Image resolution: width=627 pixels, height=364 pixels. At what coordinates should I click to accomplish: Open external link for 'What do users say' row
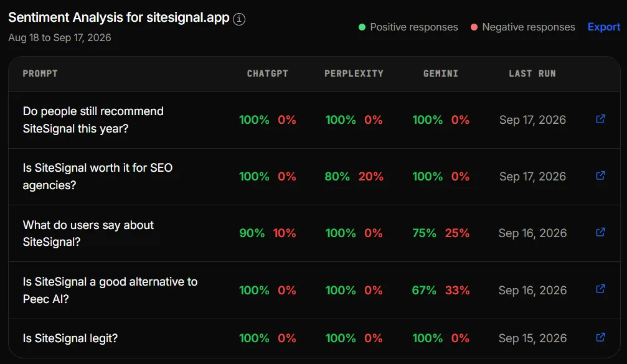click(600, 233)
